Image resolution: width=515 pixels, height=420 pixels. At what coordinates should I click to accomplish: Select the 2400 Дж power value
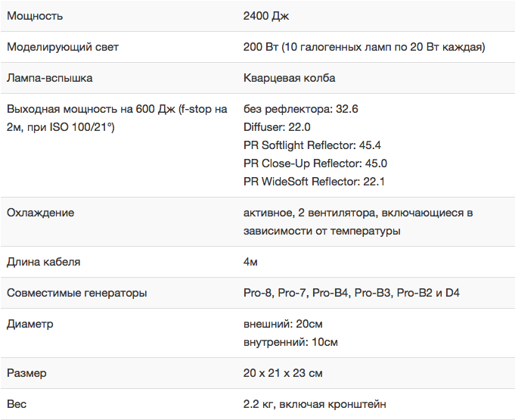pos(266,16)
